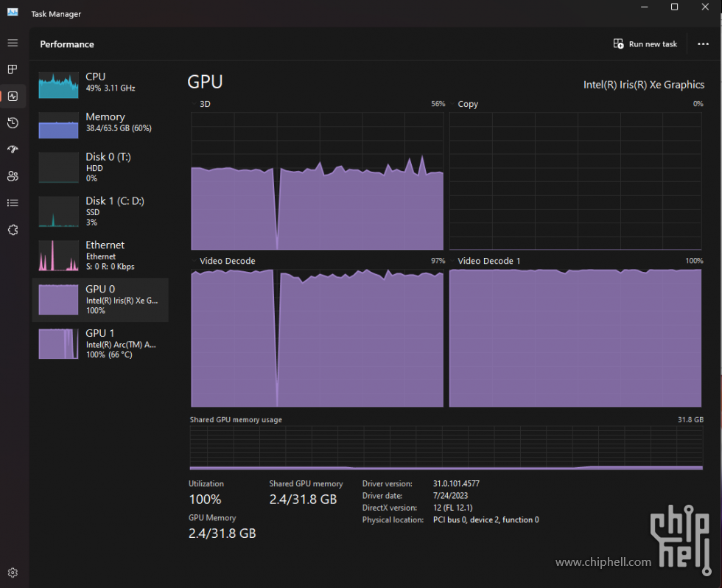The width and height of the screenshot is (722, 588).
Task: Click GPU Memory 2.4/31.8 GB value
Action: pyautogui.click(x=222, y=533)
